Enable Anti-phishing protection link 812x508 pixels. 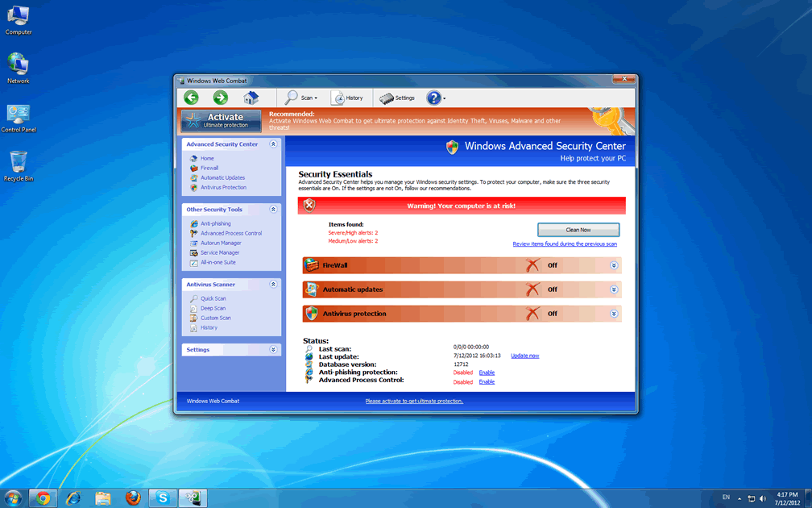pos(487,373)
